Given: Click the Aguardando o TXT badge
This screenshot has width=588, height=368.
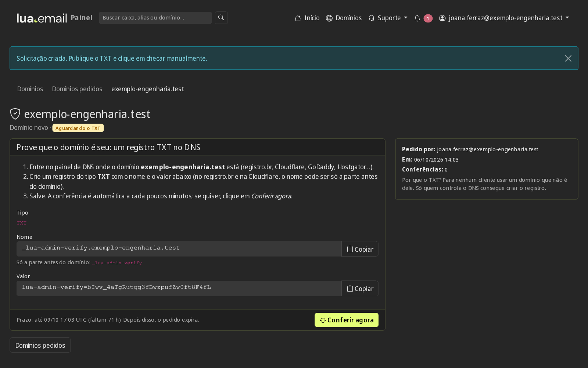Looking at the screenshot, I should 78,128.
